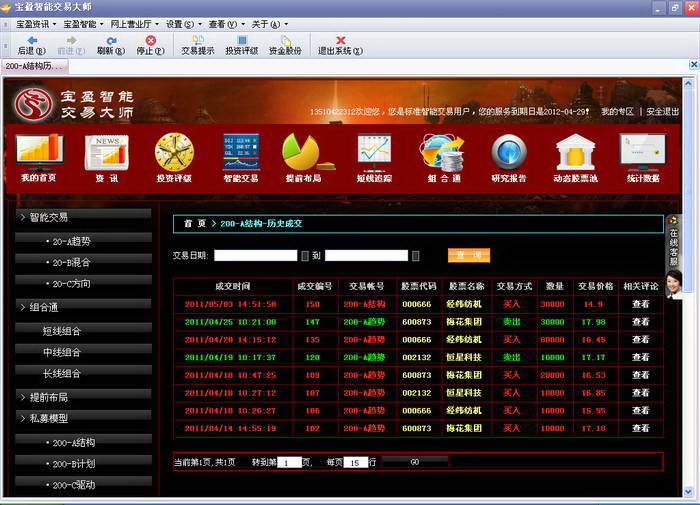Click the 安全退出 logout link

click(x=662, y=112)
